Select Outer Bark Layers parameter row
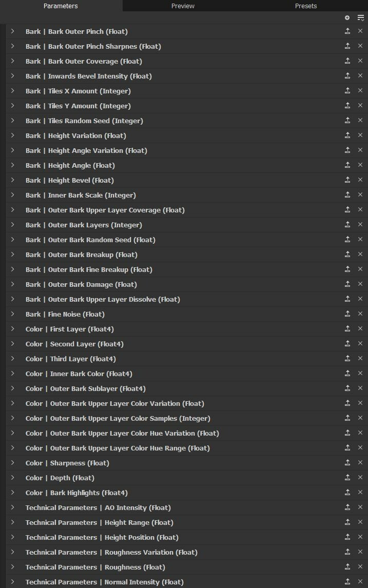The width and height of the screenshot is (368, 588). point(187,225)
